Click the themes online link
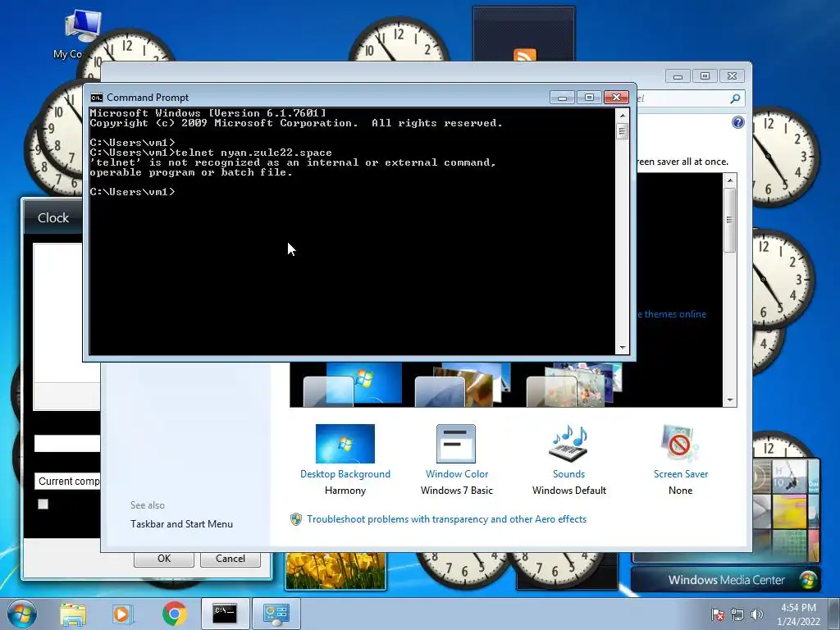 coord(671,314)
